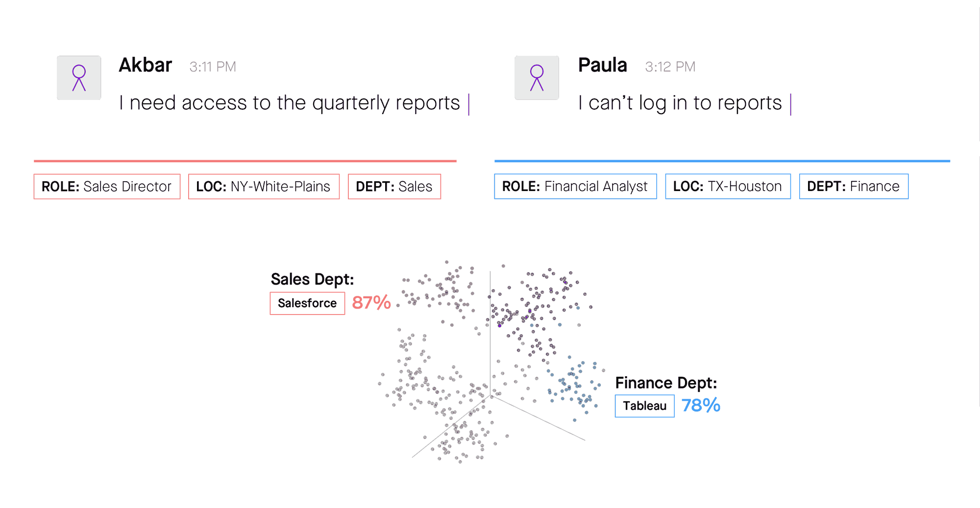Viewport: 980px width, 508px height.
Task: Click the Tableau label box
Action: (x=644, y=406)
